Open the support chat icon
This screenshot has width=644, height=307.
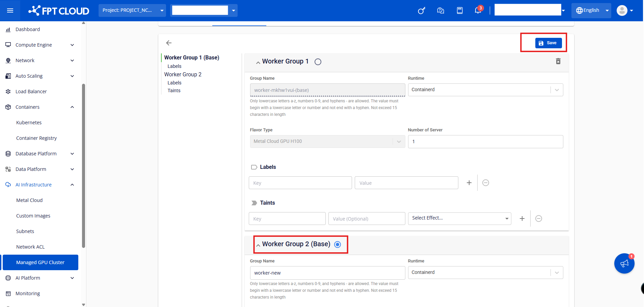coord(440,10)
